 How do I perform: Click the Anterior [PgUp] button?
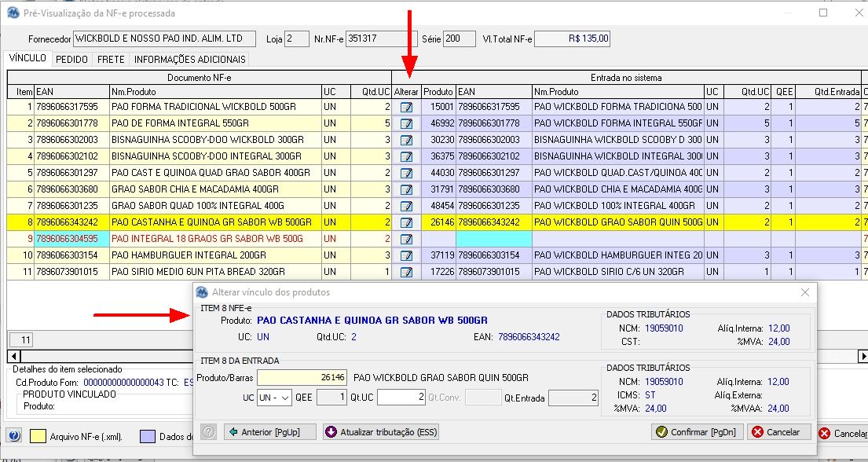click(270, 432)
